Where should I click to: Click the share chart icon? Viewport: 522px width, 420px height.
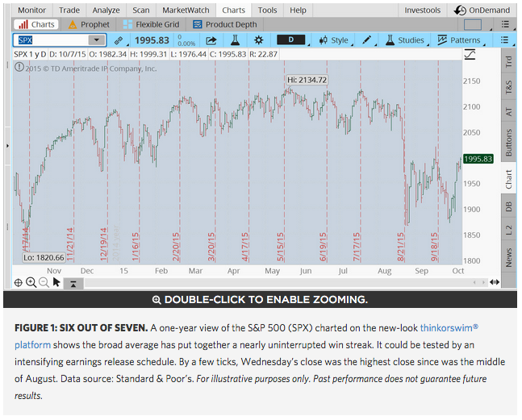[211, 40]
